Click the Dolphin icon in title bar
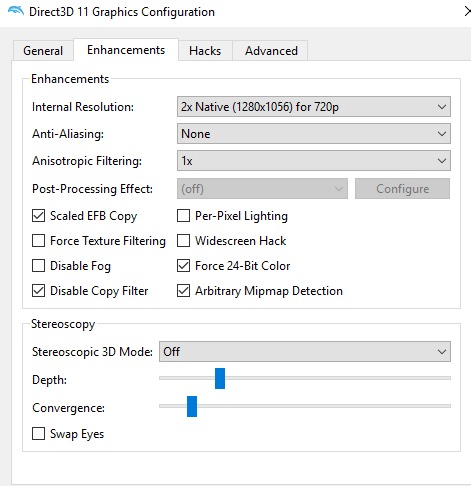This screenshot has height=486, width=471. (16, 11)
